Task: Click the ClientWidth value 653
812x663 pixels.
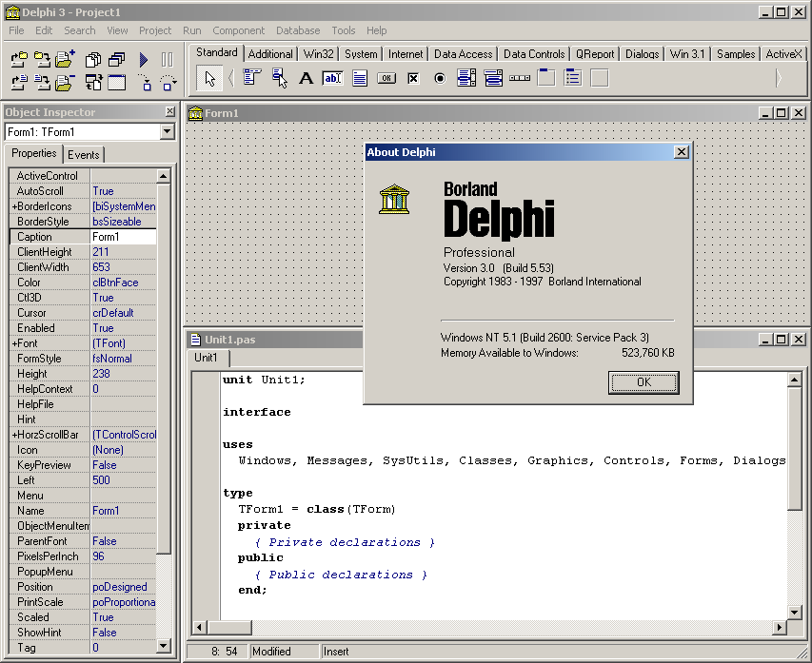Action: click(x=123, y=267)
